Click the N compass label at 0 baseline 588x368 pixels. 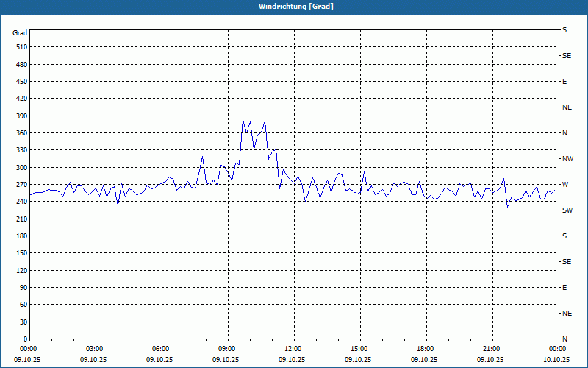point(564,339)
